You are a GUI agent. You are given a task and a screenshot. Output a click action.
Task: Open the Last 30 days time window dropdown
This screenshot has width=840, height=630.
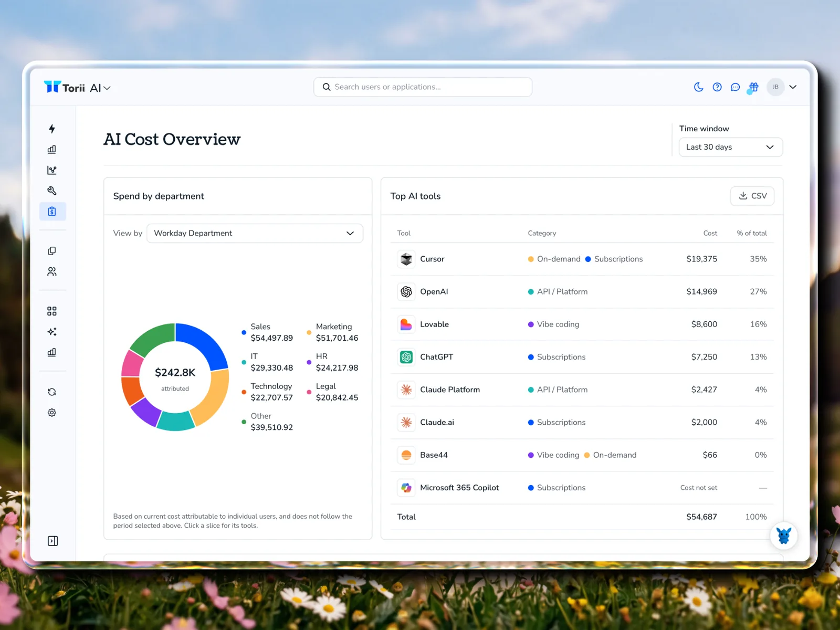click(730, 147)
